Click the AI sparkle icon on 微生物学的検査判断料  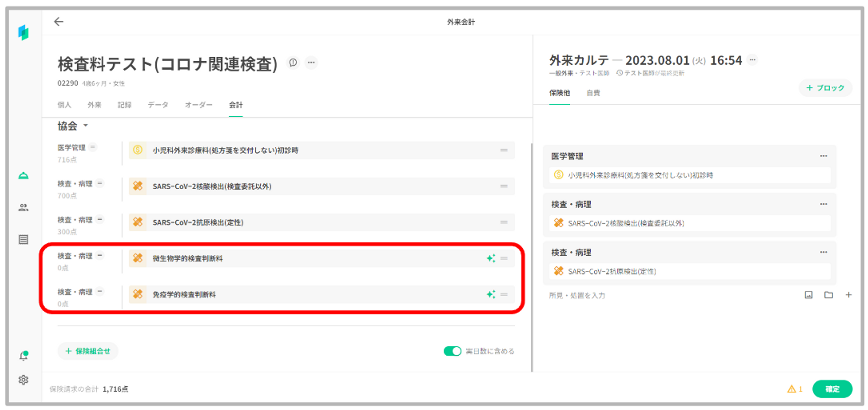tap(491, 259)
